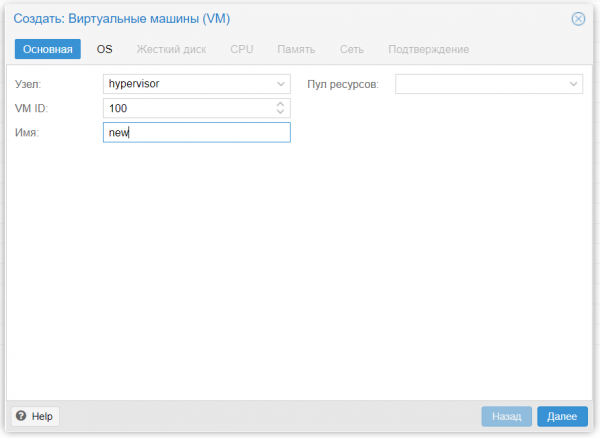
Task: Switch to the Основная tab
Action: (x=47, y=49)
